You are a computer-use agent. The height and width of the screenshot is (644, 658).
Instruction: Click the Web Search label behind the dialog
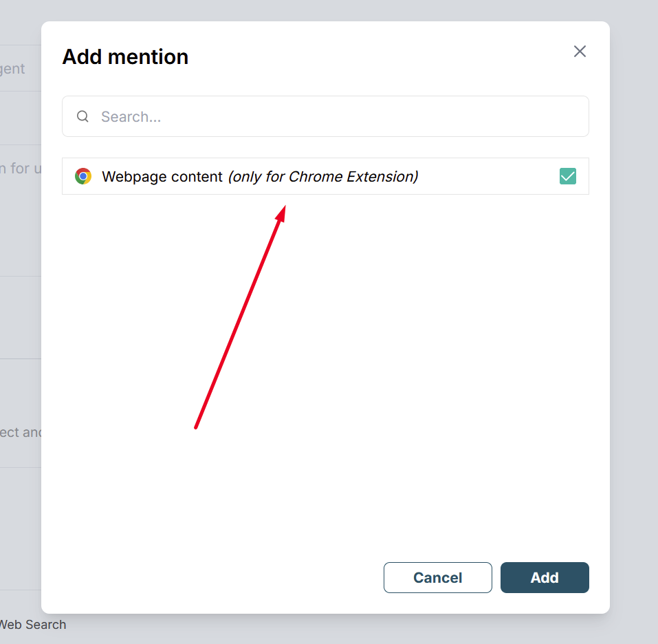point(33,625)
